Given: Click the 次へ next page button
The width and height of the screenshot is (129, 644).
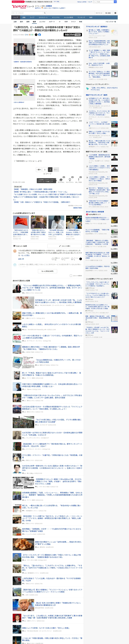Looking at the screenshot, I should [x=56, y=169].
